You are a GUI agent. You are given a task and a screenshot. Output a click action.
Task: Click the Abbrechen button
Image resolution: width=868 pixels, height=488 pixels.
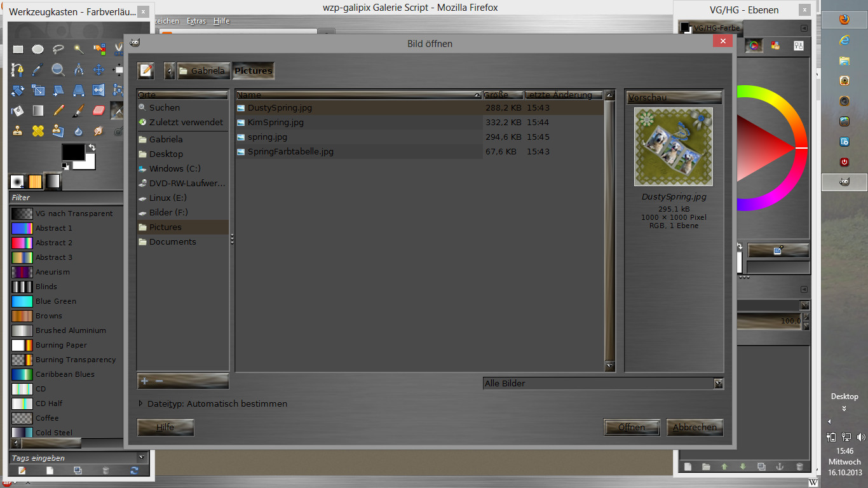[695, 428]
